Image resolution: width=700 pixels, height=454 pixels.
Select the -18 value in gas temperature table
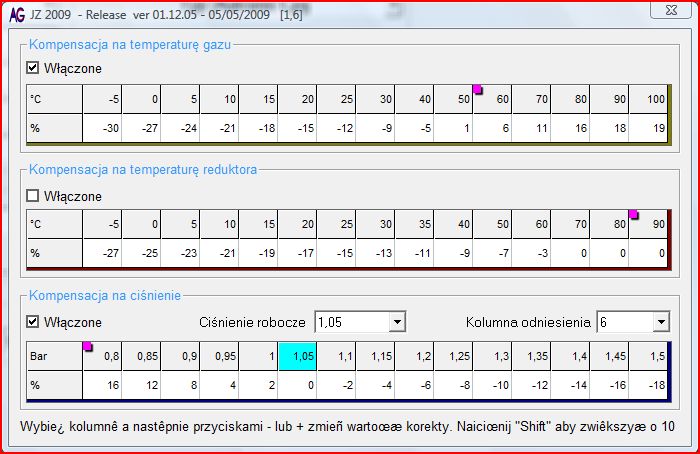click(x=258, y=128)
